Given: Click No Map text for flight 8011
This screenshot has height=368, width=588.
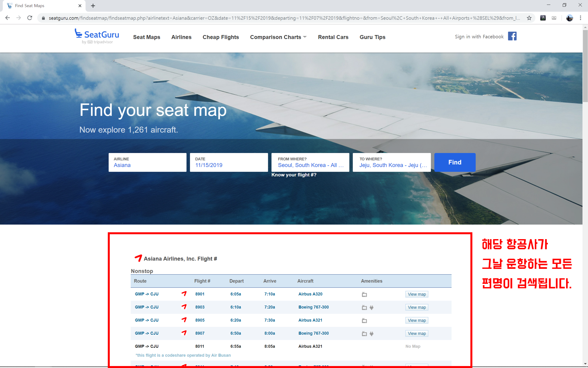Looking at the screenshot, I should (x=413, y=346).
